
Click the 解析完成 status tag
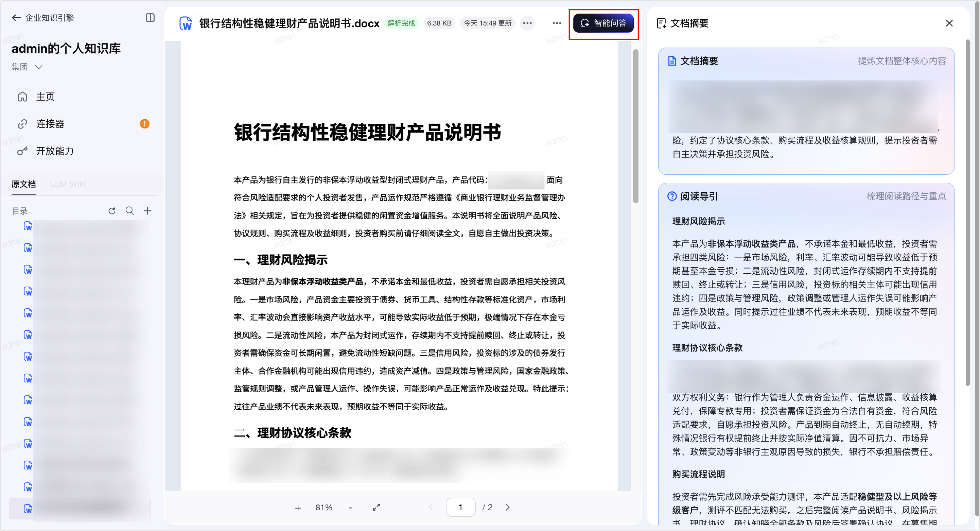(401, 23)
